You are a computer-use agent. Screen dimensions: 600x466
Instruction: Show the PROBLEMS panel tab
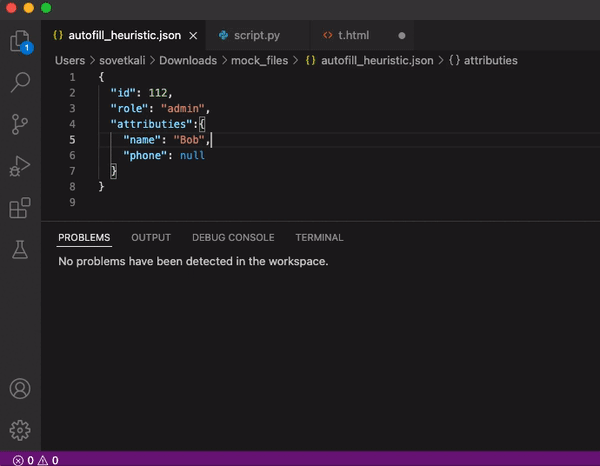point(84,238)
